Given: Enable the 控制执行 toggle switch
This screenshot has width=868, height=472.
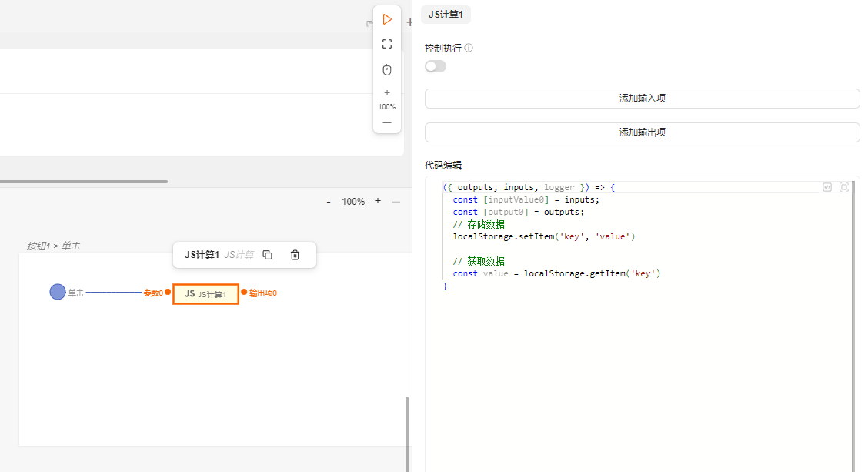Looking at the screenshot, I should (436, 66).
